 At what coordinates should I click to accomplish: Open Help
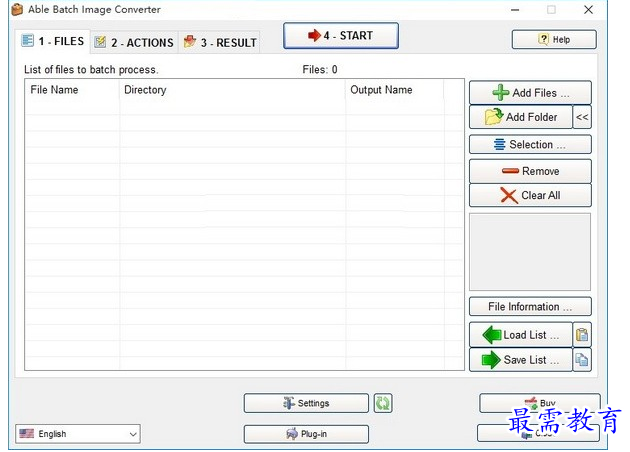pyautogui.click(x=554, y=39)
